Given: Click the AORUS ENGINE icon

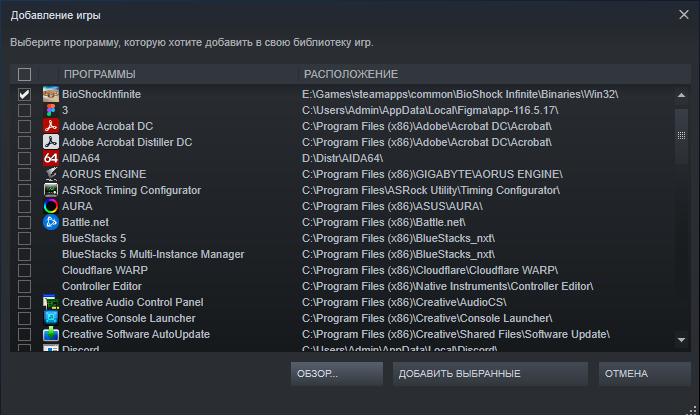Looking at the screenshot, I should (x=50, y=174).
